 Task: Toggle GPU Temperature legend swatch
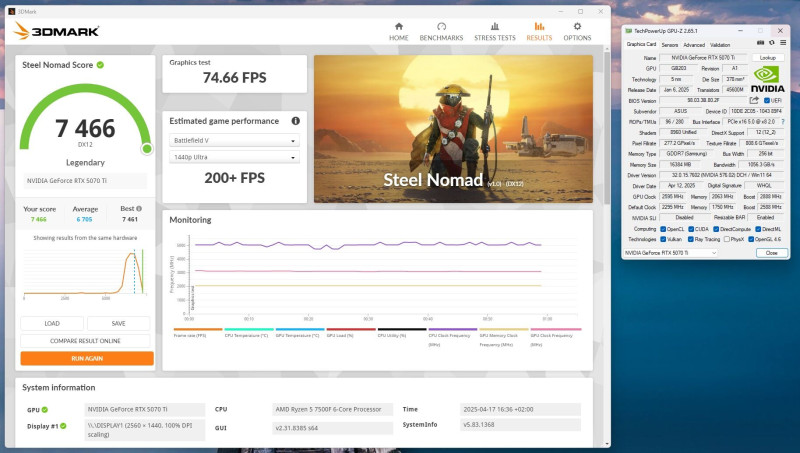[300, 330]
